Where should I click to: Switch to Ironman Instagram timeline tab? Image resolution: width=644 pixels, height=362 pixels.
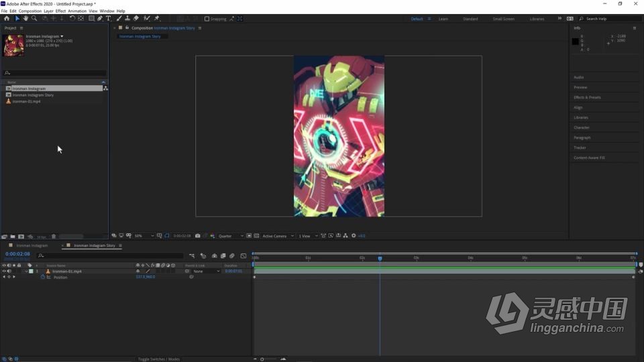coord(32,245)
